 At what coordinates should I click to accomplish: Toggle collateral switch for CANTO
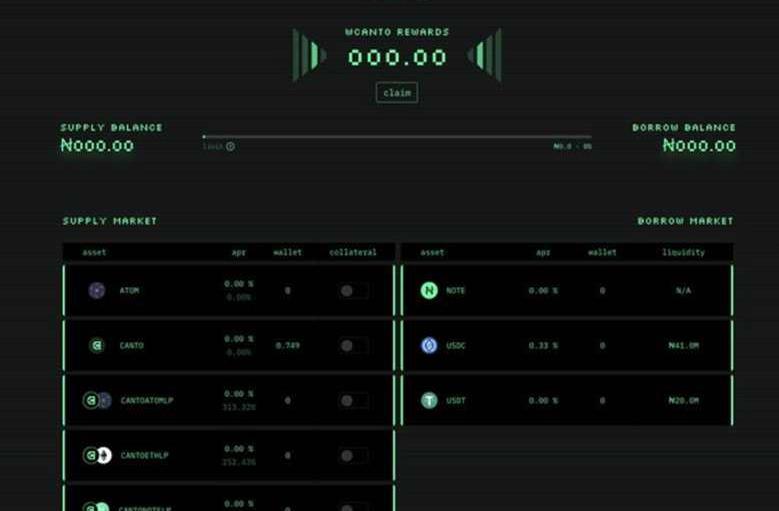pyautogui.click(x=350, y=346)
